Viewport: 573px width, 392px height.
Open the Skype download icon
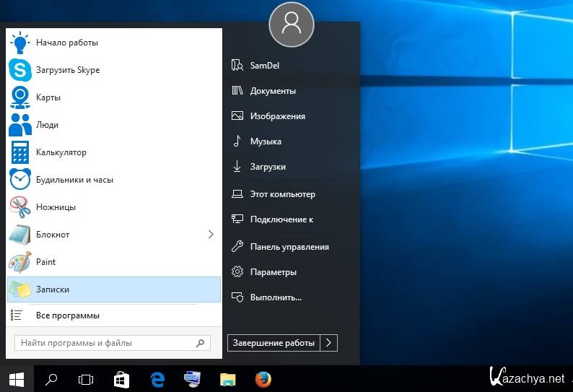[20, 70]
